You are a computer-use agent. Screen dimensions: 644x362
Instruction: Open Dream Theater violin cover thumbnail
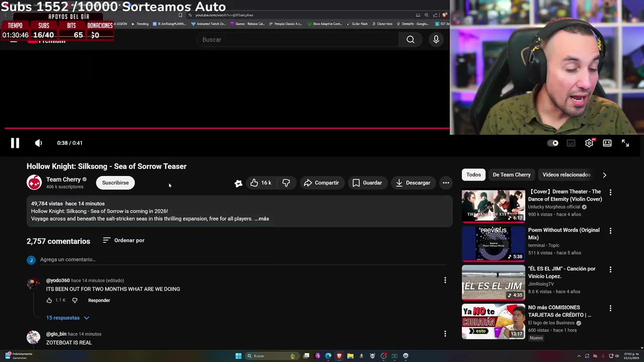[493, 206]
